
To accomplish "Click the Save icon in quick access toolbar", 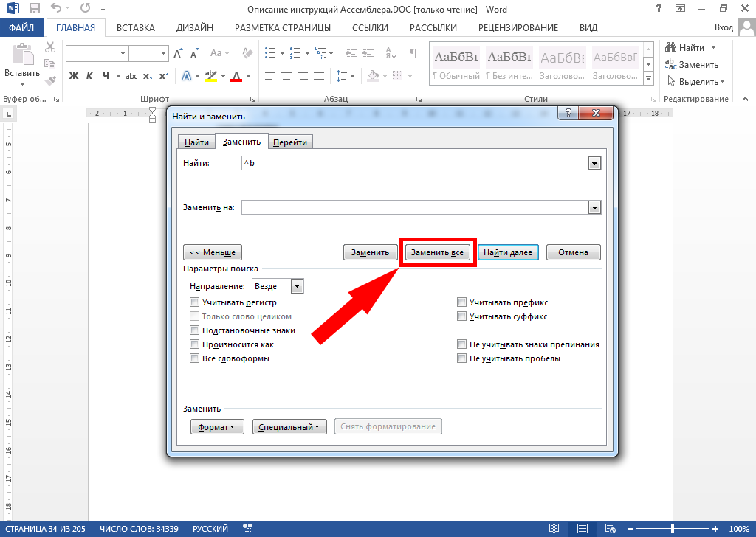I will pos(33,8).
